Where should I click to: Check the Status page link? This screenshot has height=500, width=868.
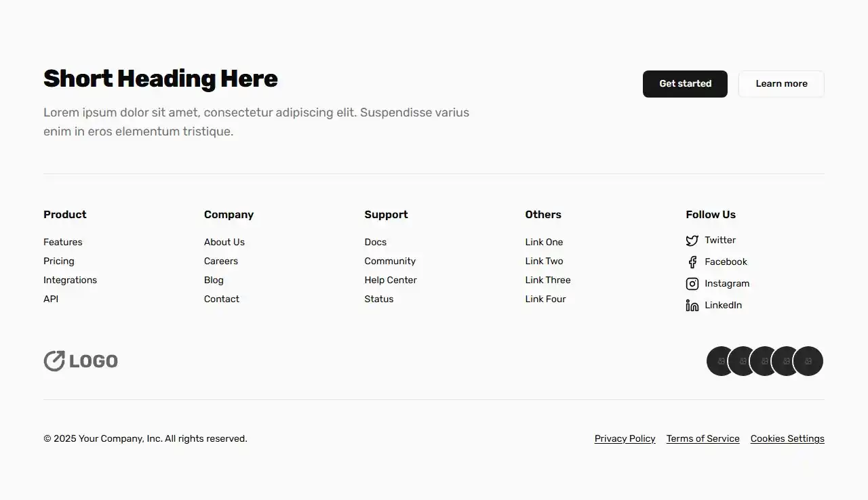(x=379, y=299)
